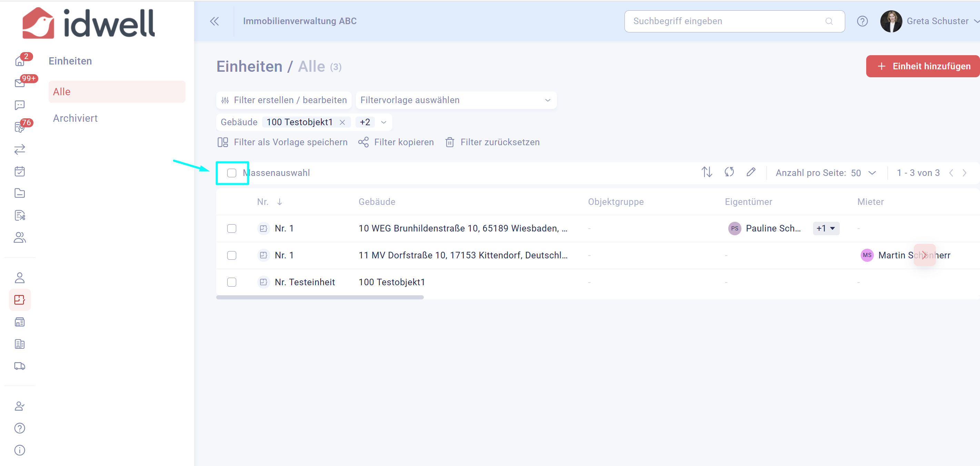Click Einheit hinzufügen button
Screen dimensions: 980x466
tap(923, 66)
